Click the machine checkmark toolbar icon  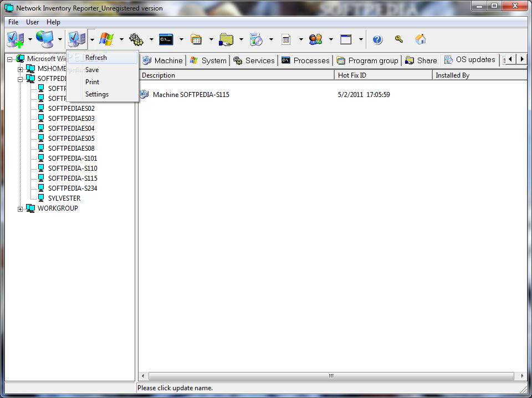click(76, 39)
